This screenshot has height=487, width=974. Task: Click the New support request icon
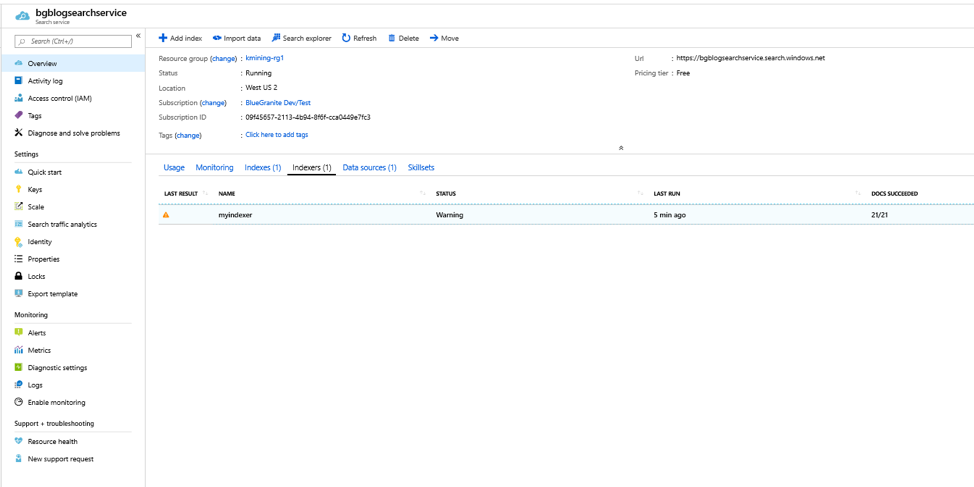19,459
